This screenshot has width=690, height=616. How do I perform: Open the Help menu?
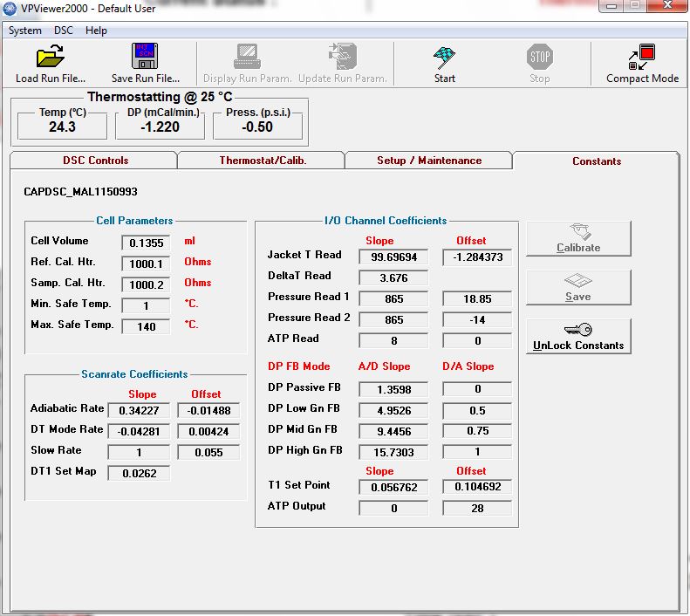click(96, 31)
